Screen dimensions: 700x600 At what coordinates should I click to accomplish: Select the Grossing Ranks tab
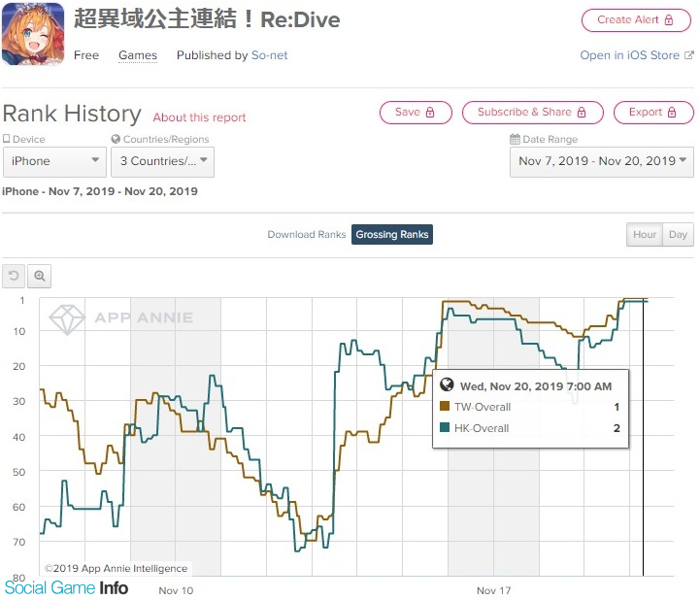click(392, 234)
